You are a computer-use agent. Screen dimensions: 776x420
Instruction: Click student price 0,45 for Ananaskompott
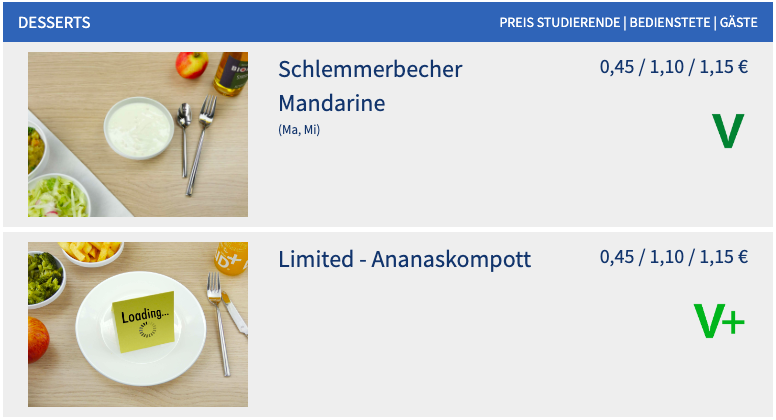pos(617,257)
